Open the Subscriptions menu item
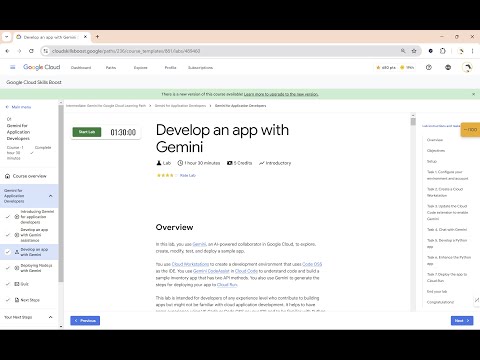This screenshot has width=480, height=360. click(200, 67)
